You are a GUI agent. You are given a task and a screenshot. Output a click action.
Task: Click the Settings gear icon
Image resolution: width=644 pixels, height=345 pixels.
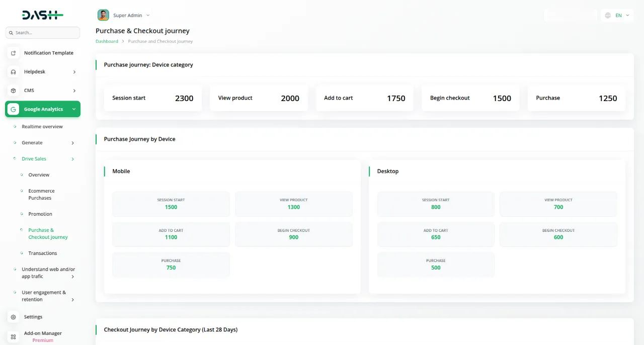[x=13, y=316]
